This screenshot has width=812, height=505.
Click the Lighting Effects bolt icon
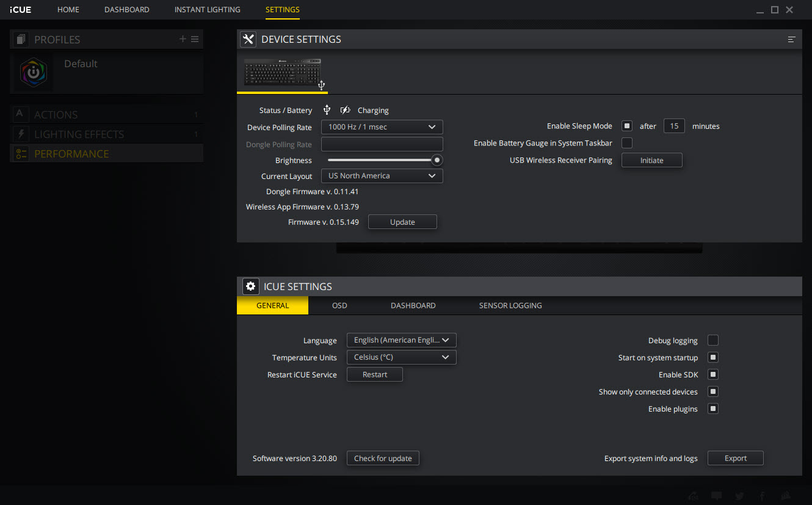(21, 134)
